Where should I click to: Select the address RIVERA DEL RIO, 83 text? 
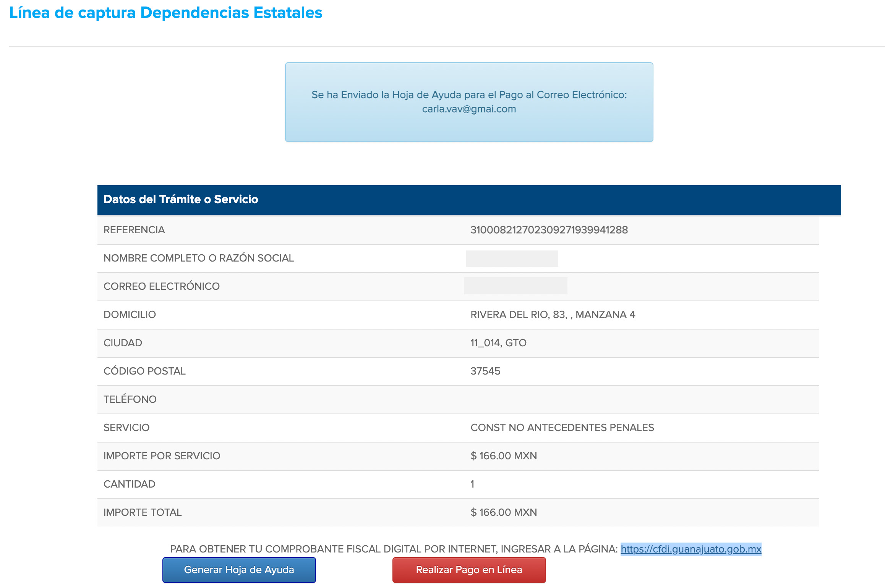pos(553,315)
